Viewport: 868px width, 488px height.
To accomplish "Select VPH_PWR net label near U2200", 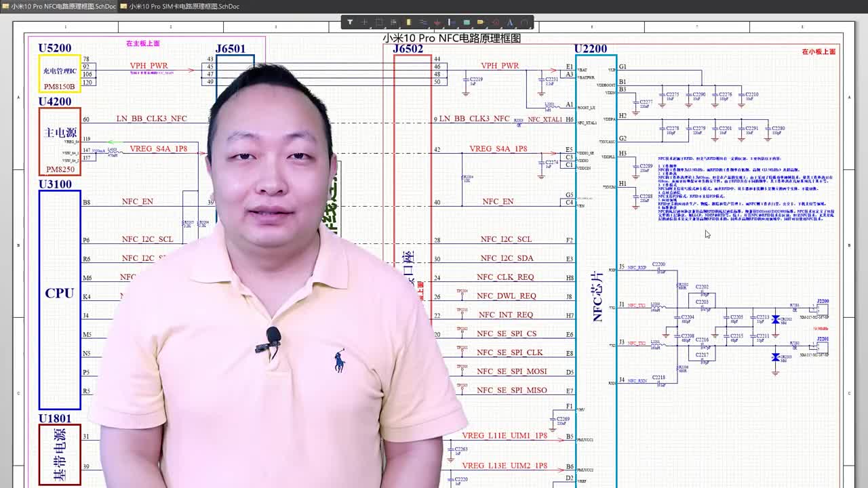I will pos(500,66).
